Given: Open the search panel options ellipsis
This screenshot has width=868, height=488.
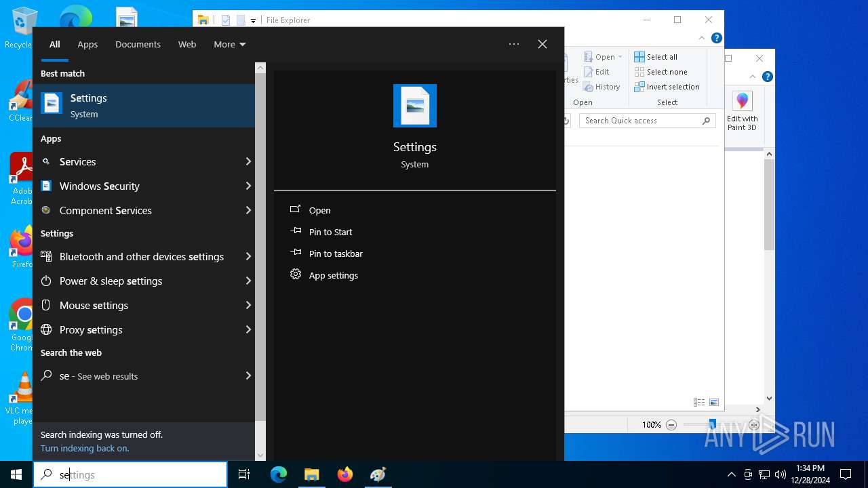Looking at the screenshot, I should tap(514, 44).
